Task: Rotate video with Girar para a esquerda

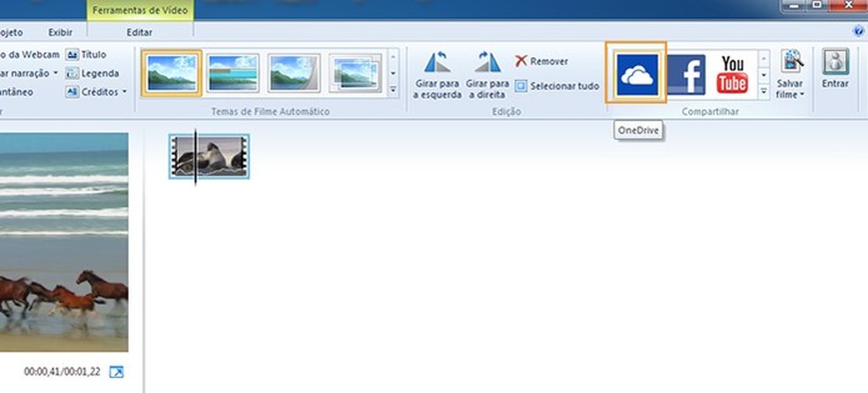Action: pos(438,75)
